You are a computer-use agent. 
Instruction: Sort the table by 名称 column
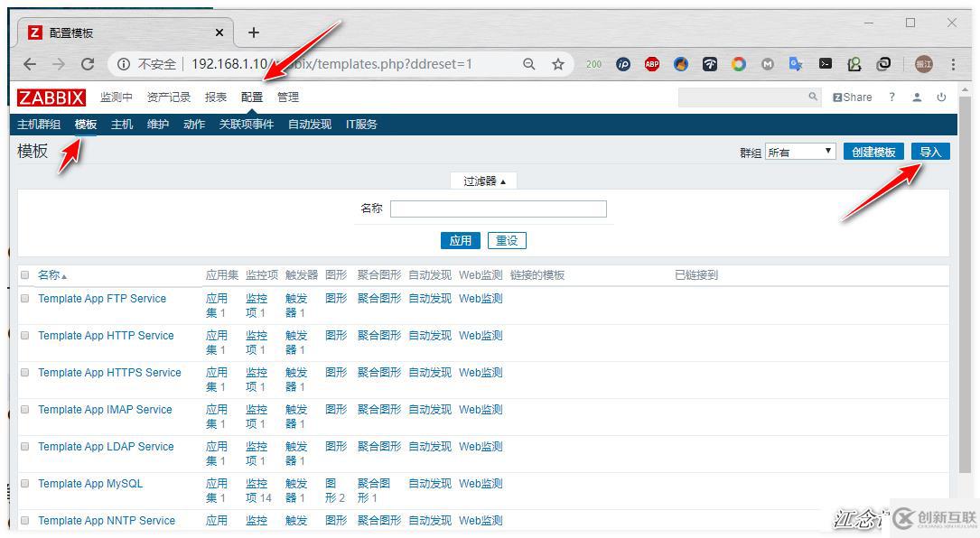(x=51, y=275)
